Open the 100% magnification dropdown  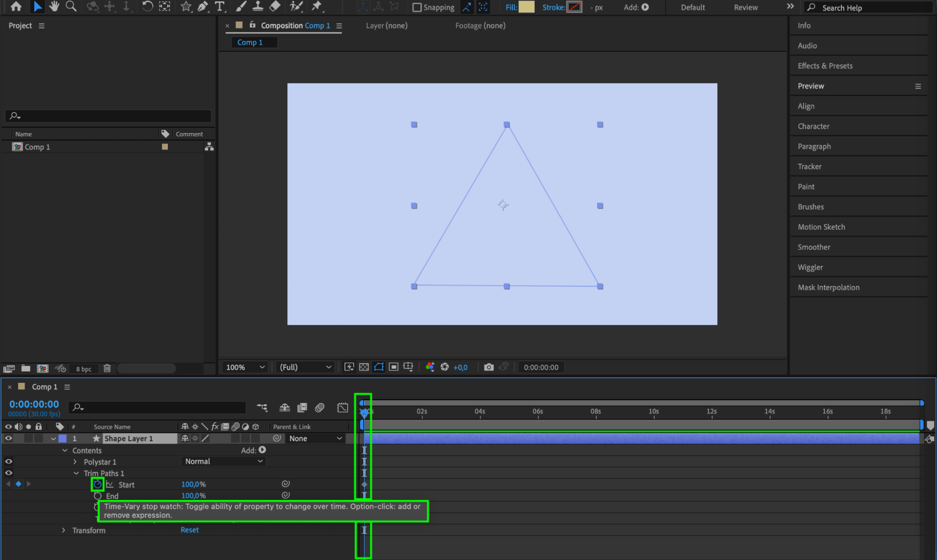245,367
